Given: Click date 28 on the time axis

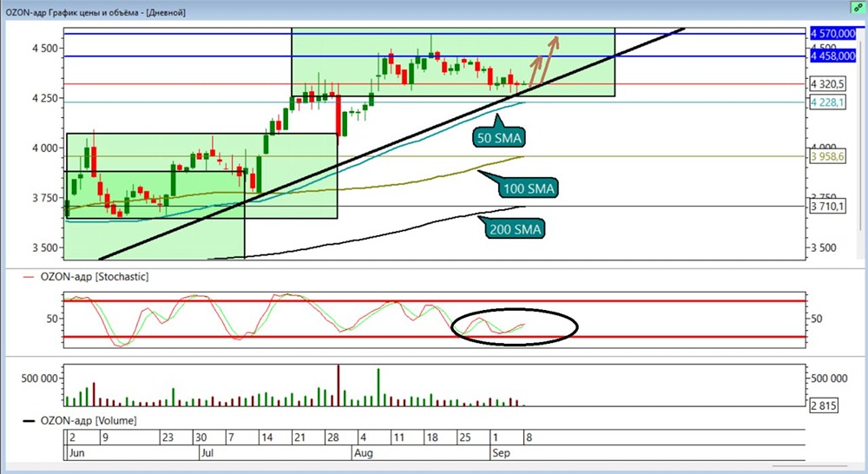Looking at the screenshot, I should click(332, 438).
